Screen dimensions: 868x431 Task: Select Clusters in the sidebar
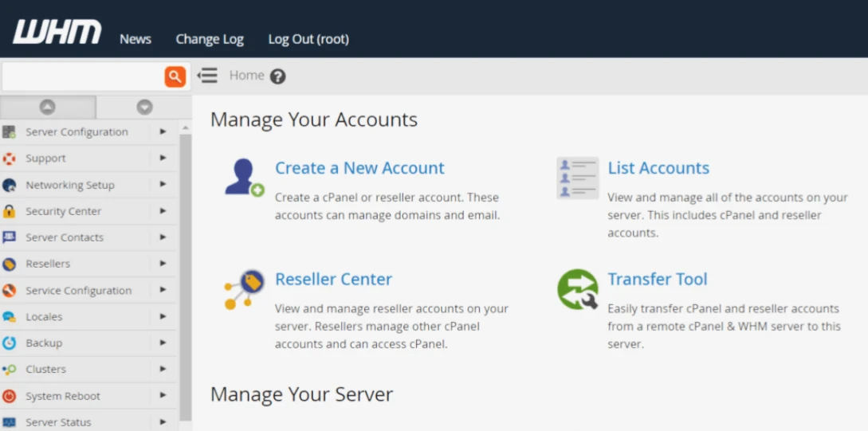coord(45,369)
